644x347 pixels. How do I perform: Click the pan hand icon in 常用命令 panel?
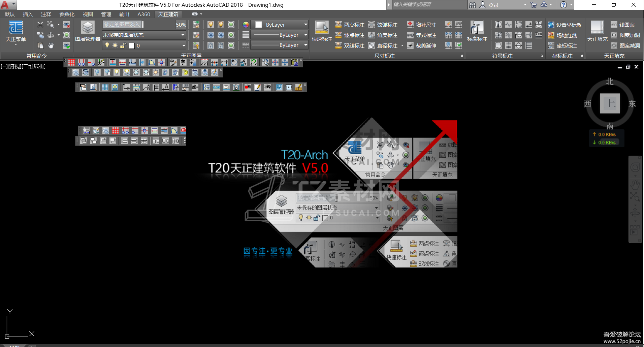(51, 45)
